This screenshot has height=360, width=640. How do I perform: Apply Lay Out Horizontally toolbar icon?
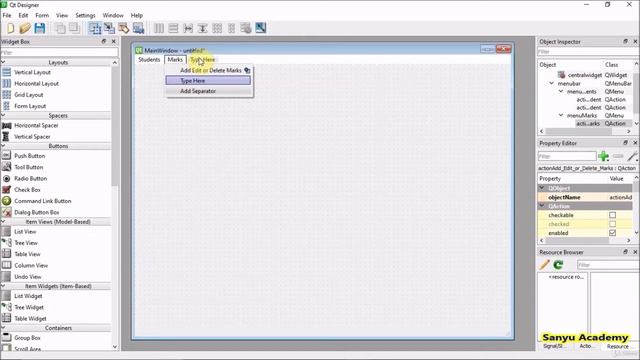pyautogui.click(x=159, y=28)
